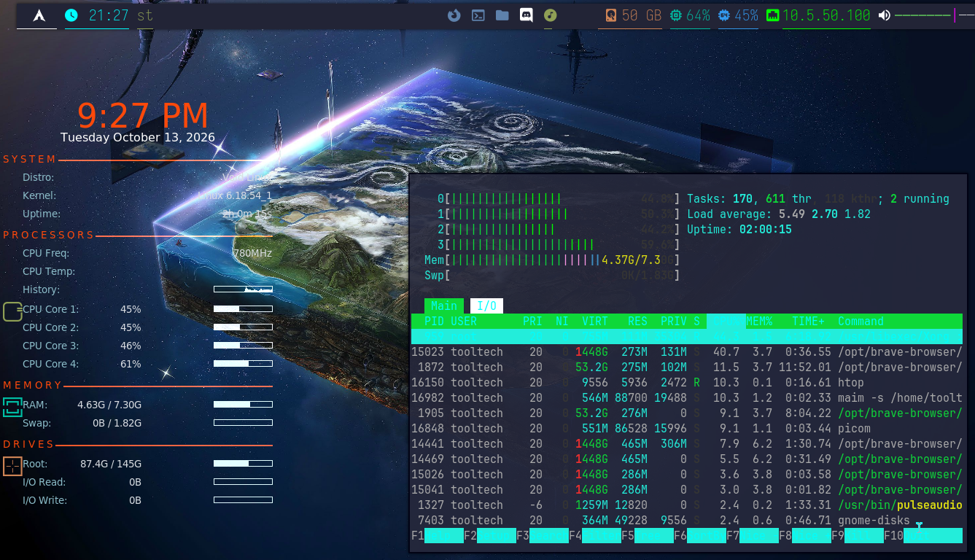975x560 pixels.
Task: Click the RAM icon in the Memory section
Action: pyautogui.click(x=13, y=407)
